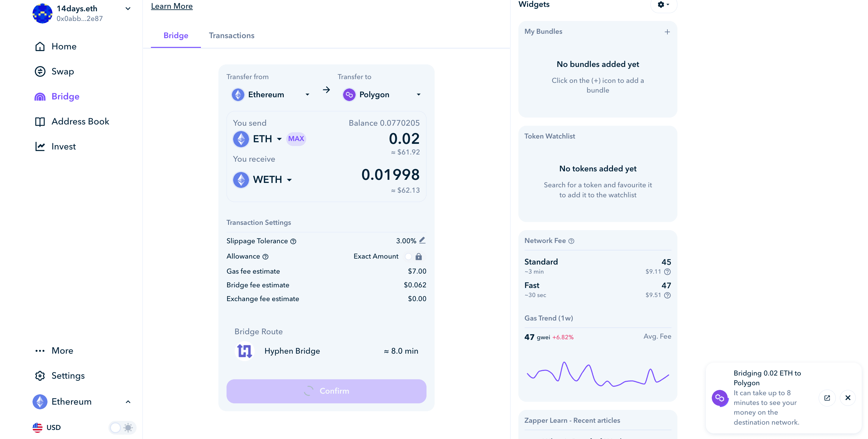Click the Network Fee help icon
The height and width of the screenshot is (439, 868).
tap(571, 241)
